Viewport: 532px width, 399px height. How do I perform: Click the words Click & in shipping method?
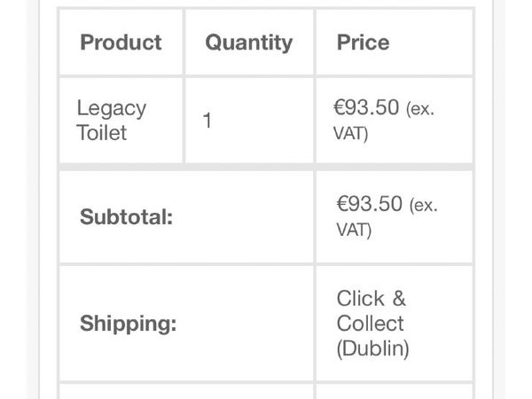(x=371, y=299)
